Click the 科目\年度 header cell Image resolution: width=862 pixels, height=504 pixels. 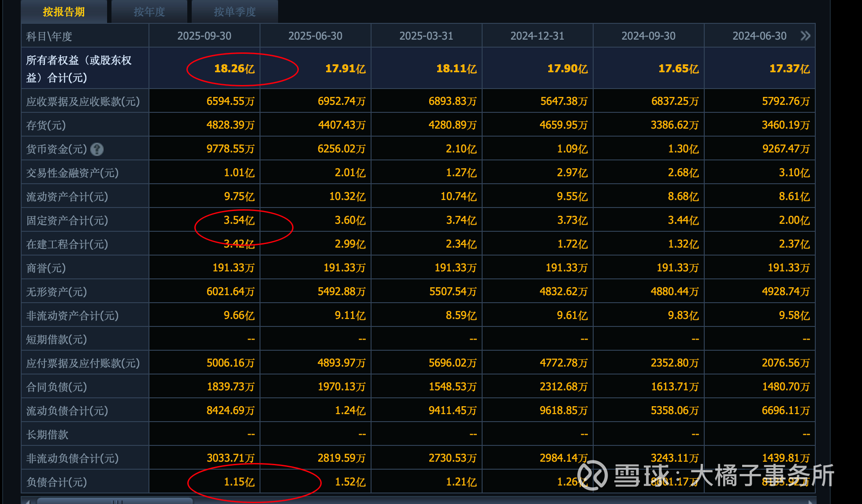[49, 36]
